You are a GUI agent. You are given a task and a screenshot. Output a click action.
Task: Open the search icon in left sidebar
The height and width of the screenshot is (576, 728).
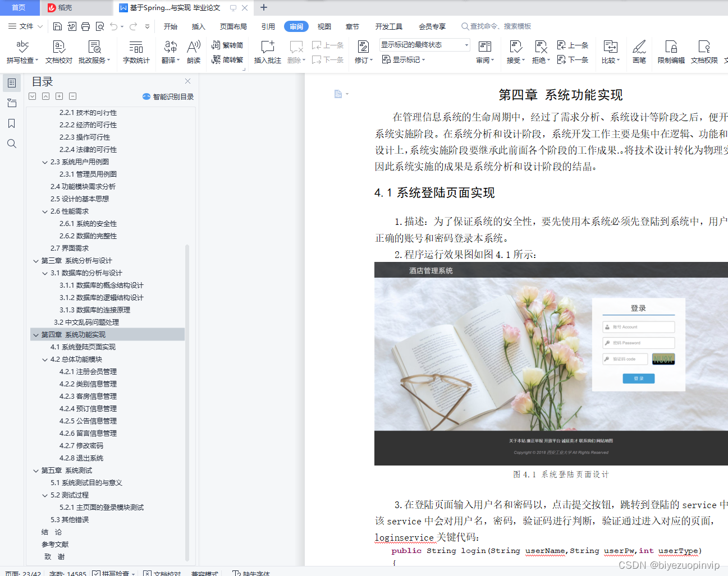point(12,144)
